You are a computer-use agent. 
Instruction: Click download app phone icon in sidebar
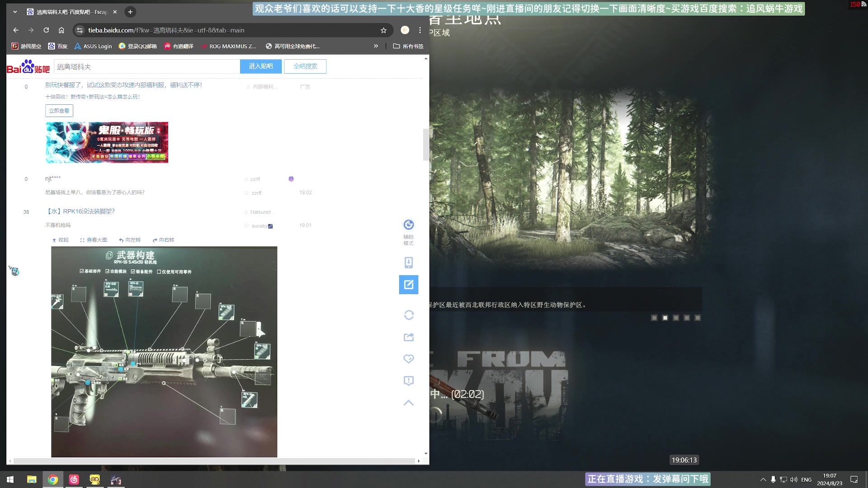[x=409, y=263]
